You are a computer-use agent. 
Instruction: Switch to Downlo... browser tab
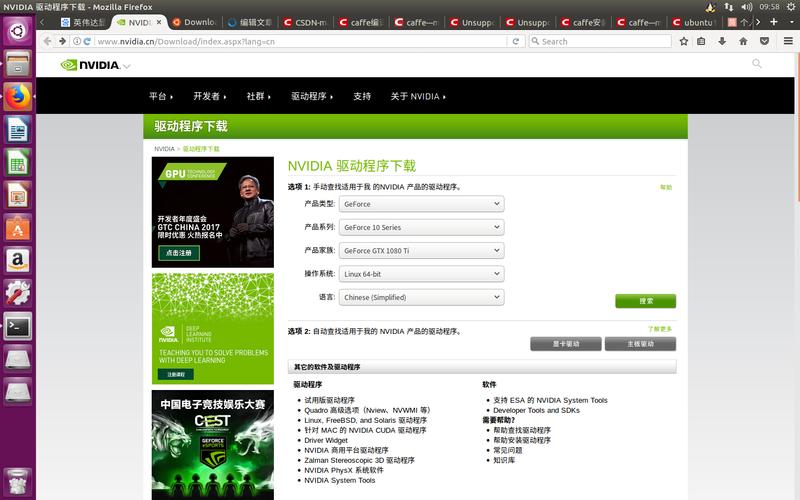pyautogui.click(x=195, y=22)
